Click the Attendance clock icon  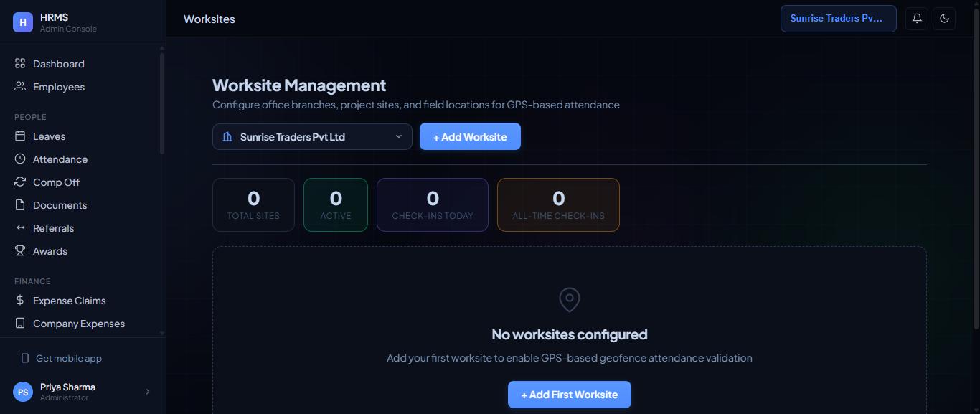coord(20,159)
